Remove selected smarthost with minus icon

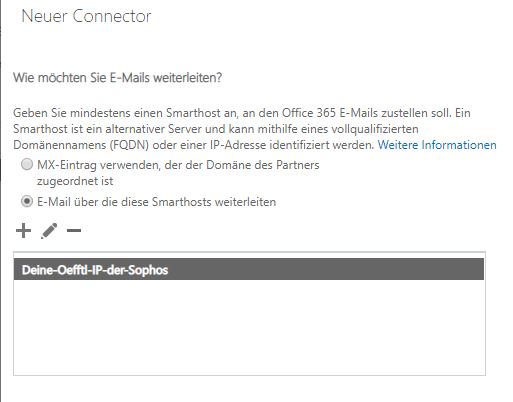tap(74, 230)
